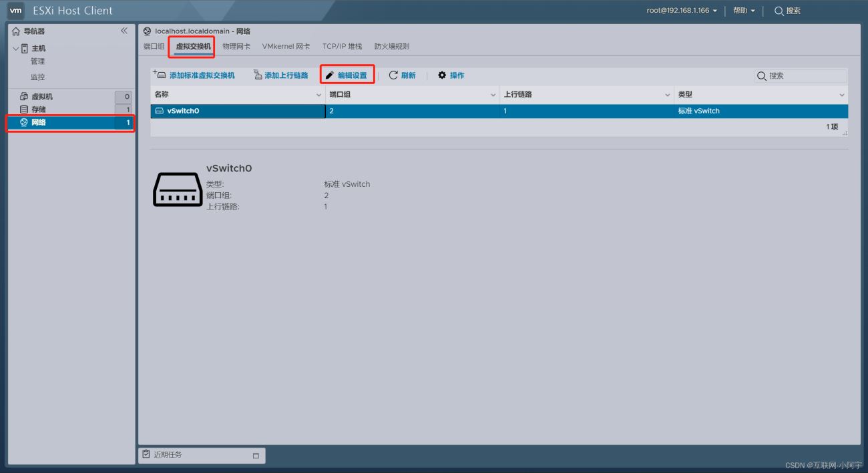The width and height of the screenshot is (868, 473).
Task: Click "标准 vSwitch" cell in the table row
Action: coord(699,111)
